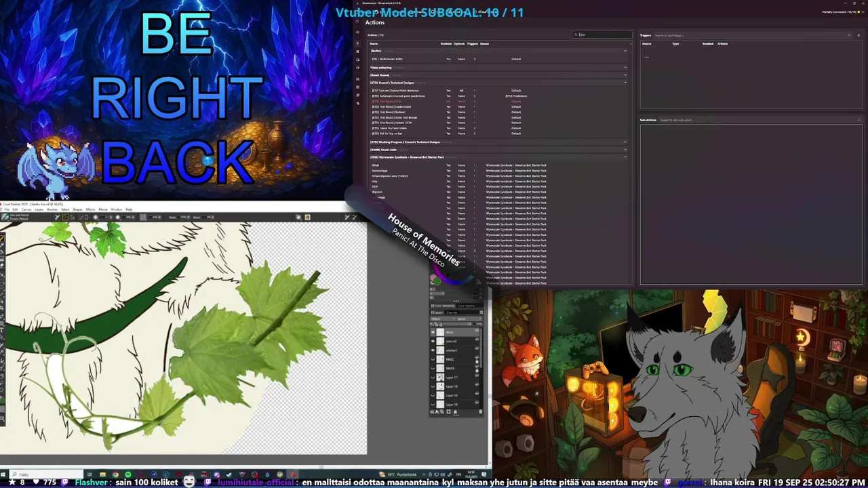This screenshot has height=488, width=868.
Task: Hide the smaller2 layer eye icon
Action: coord(433,350)
